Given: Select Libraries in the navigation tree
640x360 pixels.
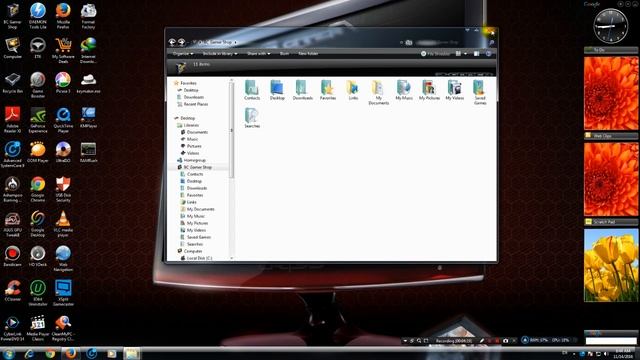Looking at the screenshot, I should tap(191, 125).
